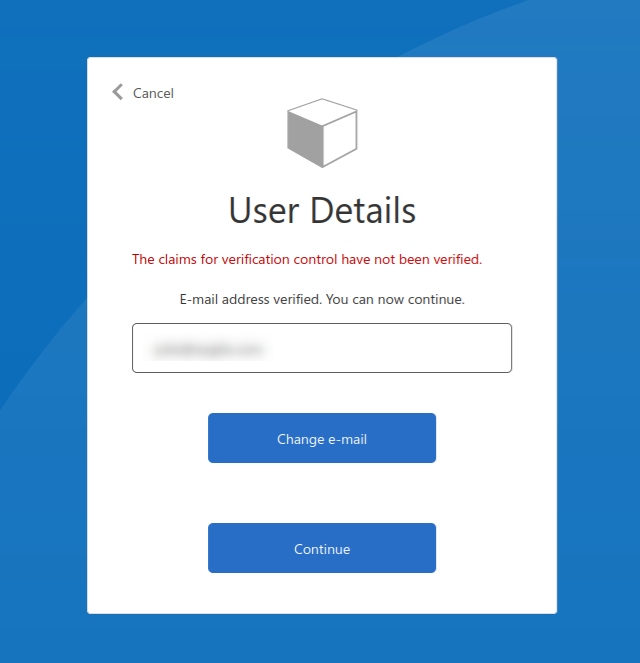Click the 'E-mail address verified' confirmation text

[322, 299]
